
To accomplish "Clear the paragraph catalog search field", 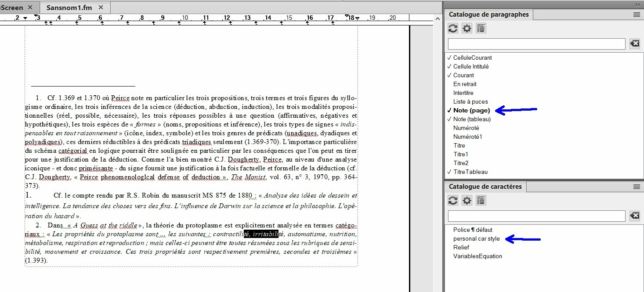I will pos(634,43).
